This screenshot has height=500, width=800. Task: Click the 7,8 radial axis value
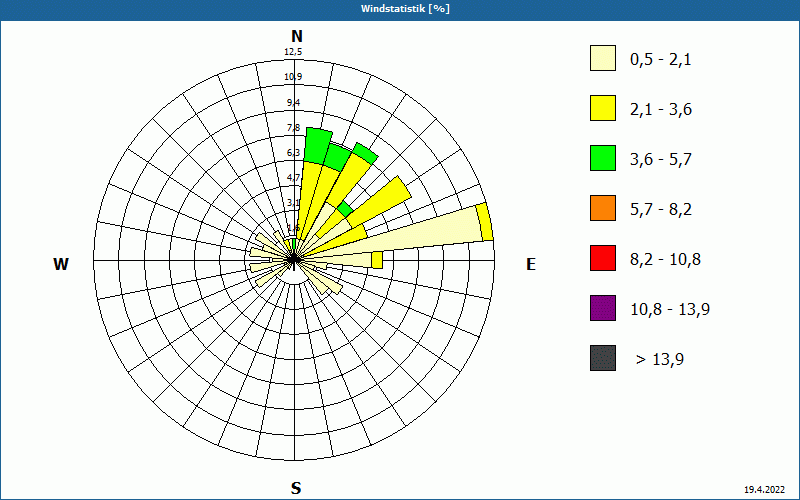coord(293,128)
